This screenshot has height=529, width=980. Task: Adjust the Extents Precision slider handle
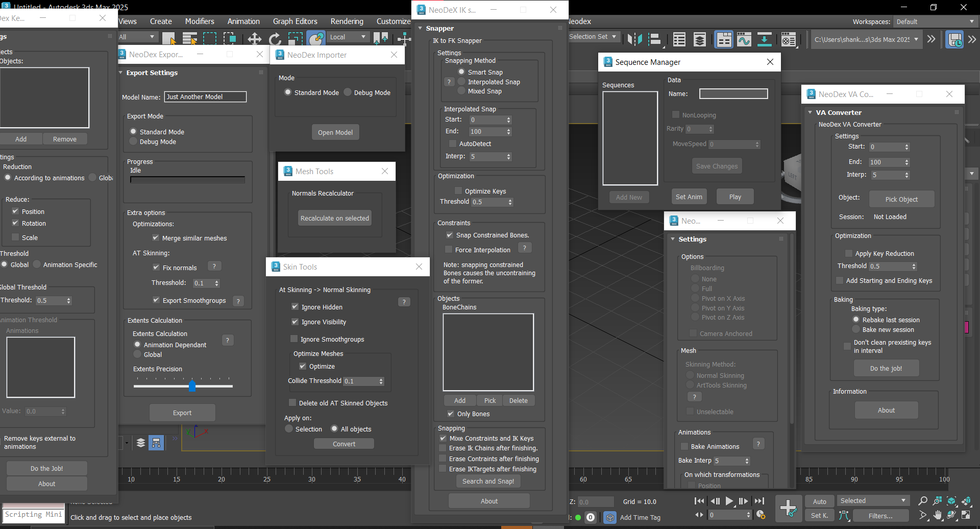point(192,386)
